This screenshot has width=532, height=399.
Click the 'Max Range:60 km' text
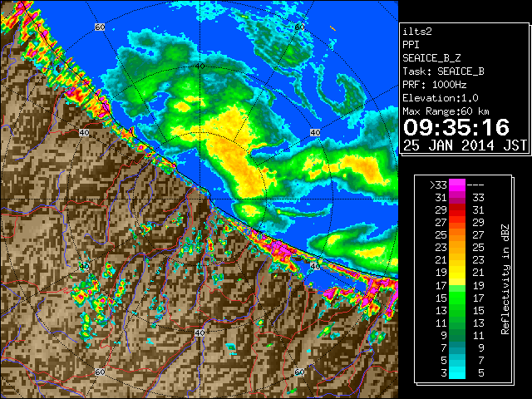click(446, 111)
